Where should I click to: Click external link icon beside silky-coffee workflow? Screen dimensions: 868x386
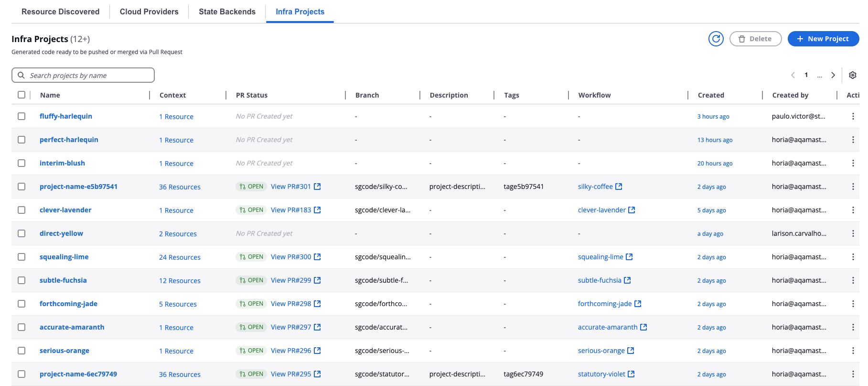point(619,187)
